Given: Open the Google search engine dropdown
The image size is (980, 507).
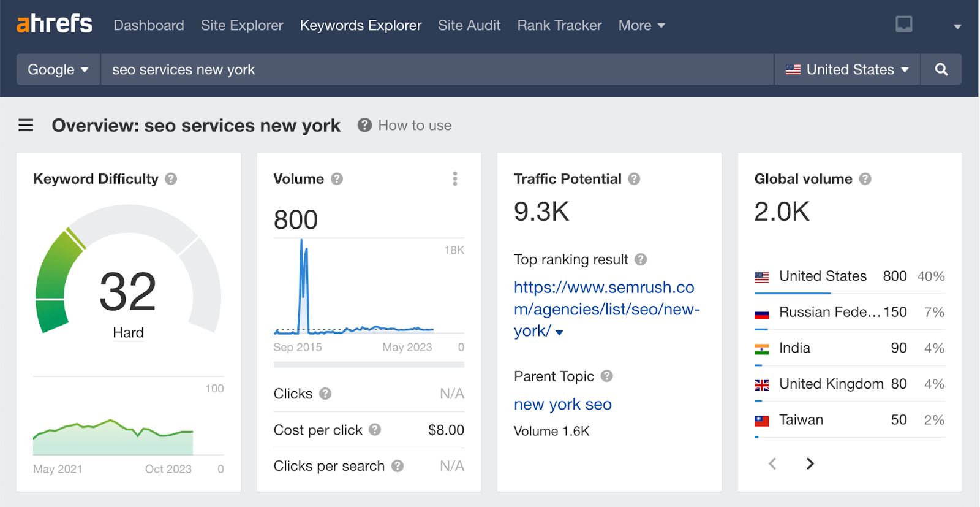Looking at the screenshot, I should 58,69.
